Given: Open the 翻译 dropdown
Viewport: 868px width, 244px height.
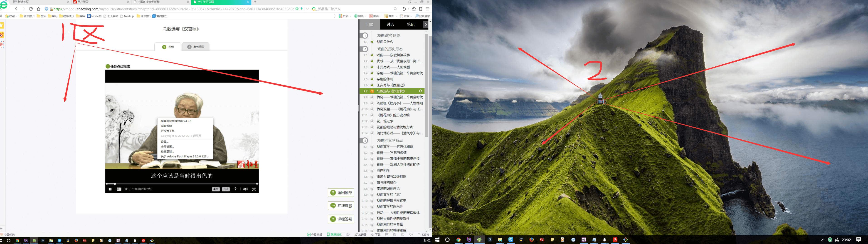Looking at the screenshot, I should pyautogui.click(x=376, y=16).
